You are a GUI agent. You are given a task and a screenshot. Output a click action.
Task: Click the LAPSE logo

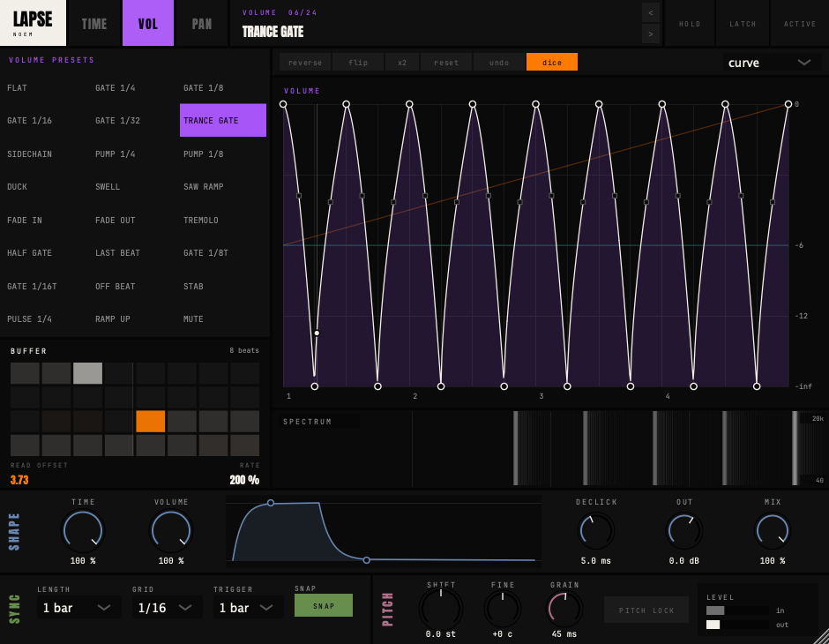[x=33, y=23]
